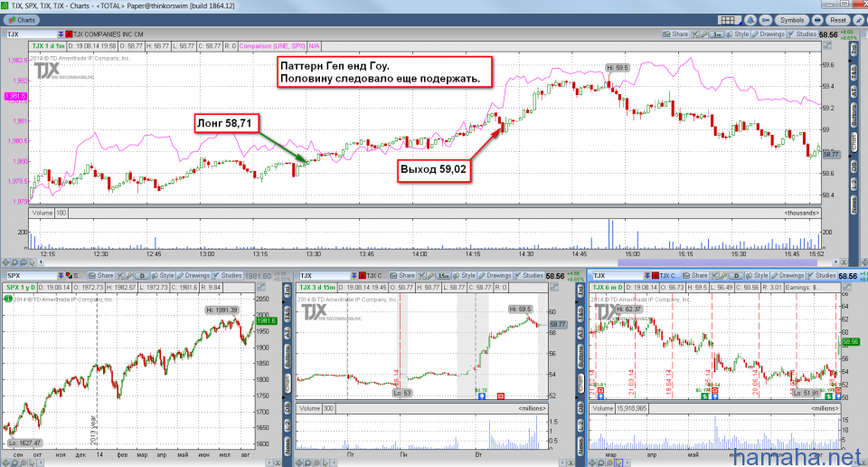Change the 15m timeframe on middle chart
This screenshot has width=868, height=467.
click(x=444, y=276)
